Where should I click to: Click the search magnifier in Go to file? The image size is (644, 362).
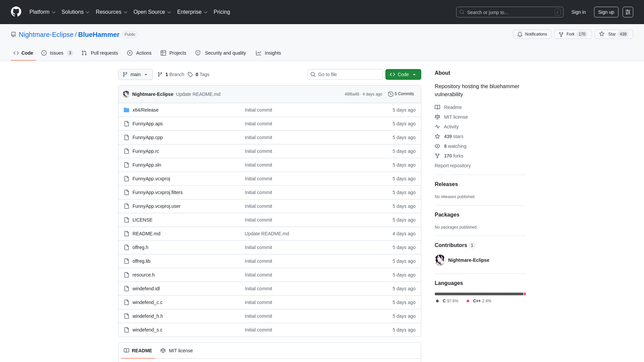coord(313,74)
